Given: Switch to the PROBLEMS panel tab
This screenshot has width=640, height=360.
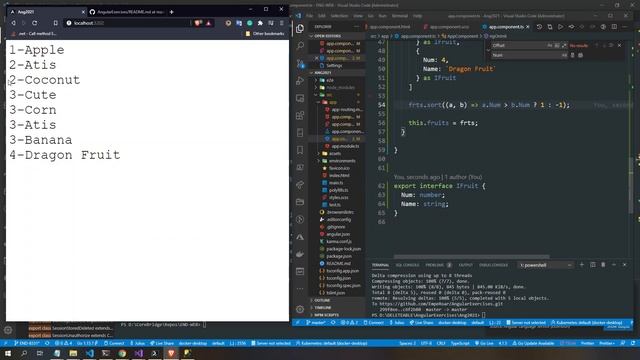Looking at the screenshot, I should [438, 265].
